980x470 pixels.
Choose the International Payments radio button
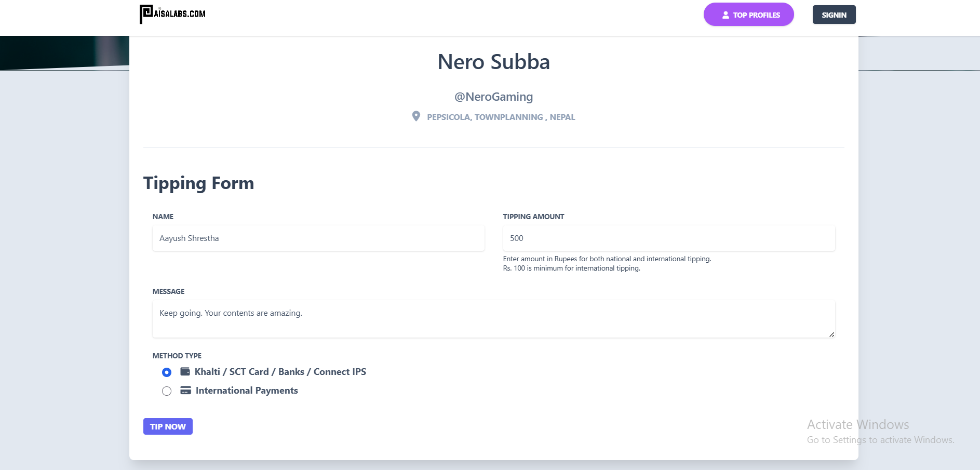(x=167, y=391)
